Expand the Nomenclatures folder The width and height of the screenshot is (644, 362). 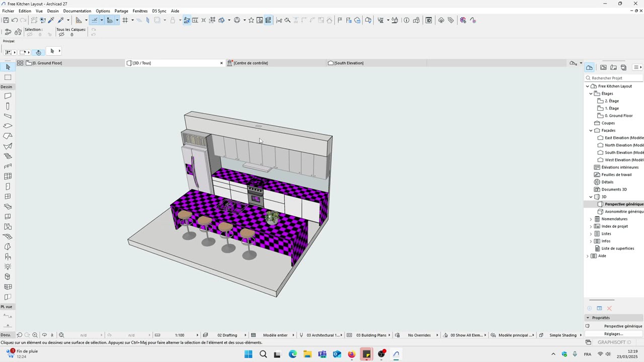click(591, 219)
